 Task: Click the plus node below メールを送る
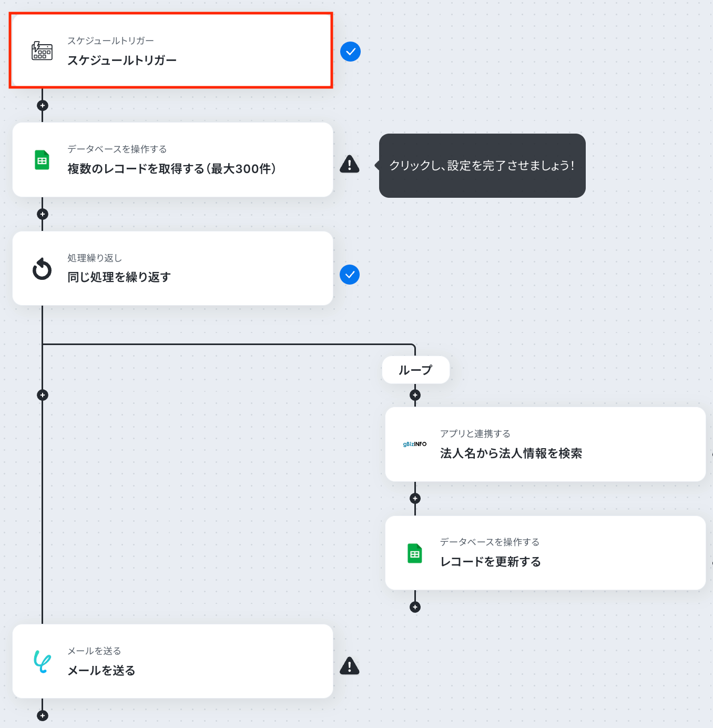tap(43, 715)
